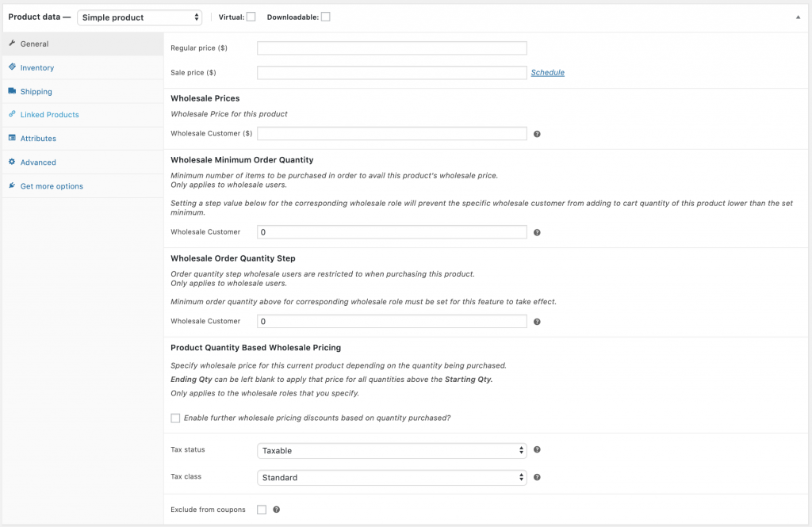Show help tooltip for Tax status
This screenshot has height=527, width=812.
537,450
